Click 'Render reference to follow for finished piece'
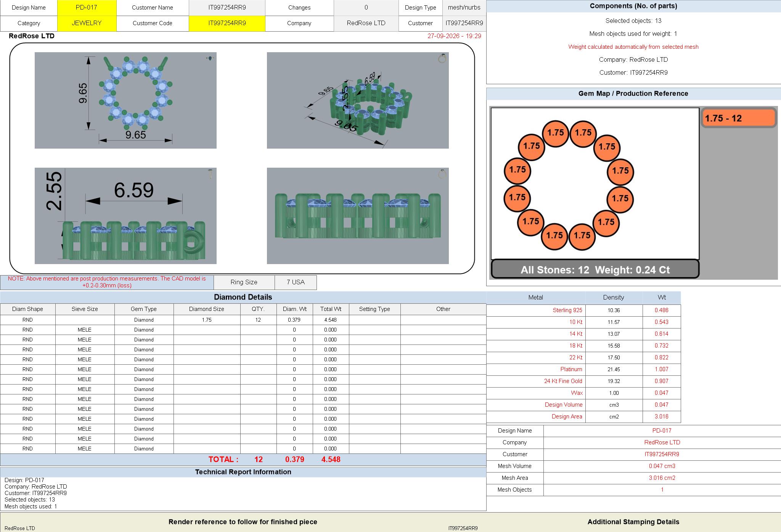This screenshot has height=532, width=781. [243, 522]
